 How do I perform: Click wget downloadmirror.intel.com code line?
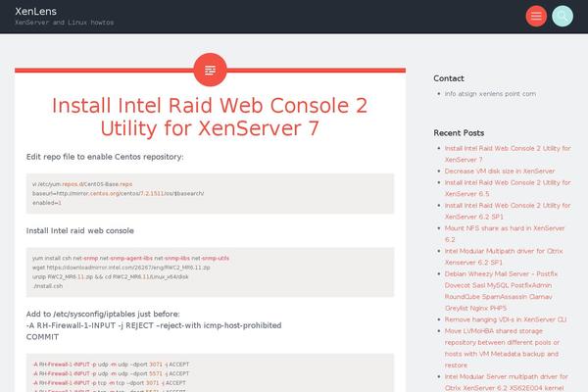point(122,268)
